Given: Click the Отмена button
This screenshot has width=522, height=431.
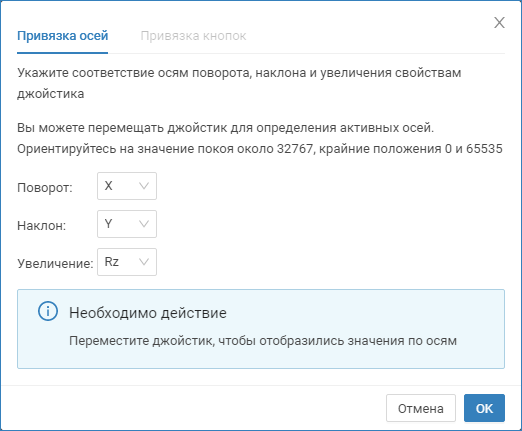Looking at the screenshot, I should (x=421, y=408).
